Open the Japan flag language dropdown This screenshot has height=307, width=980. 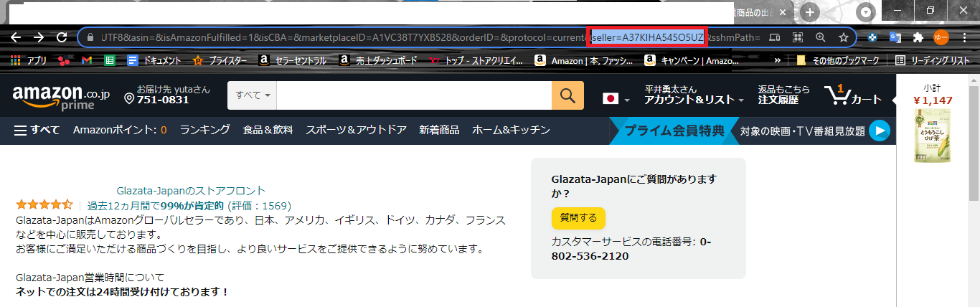coord(616,98)
